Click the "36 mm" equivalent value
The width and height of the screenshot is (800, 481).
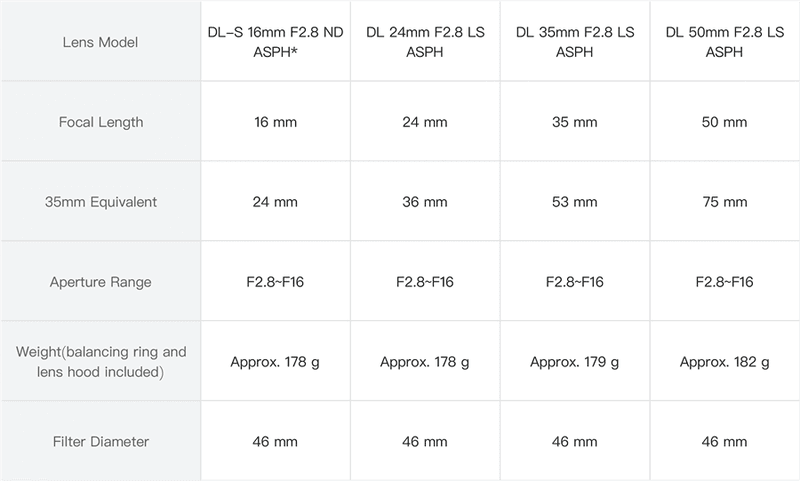pyautogui.click(x=425, y=202)
